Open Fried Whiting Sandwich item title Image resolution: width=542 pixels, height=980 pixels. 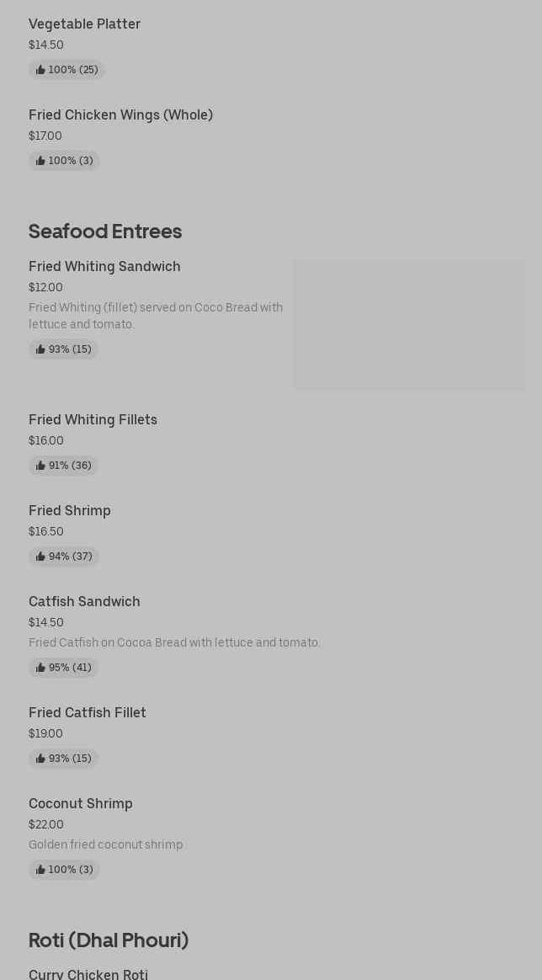(x=104, y=267)
